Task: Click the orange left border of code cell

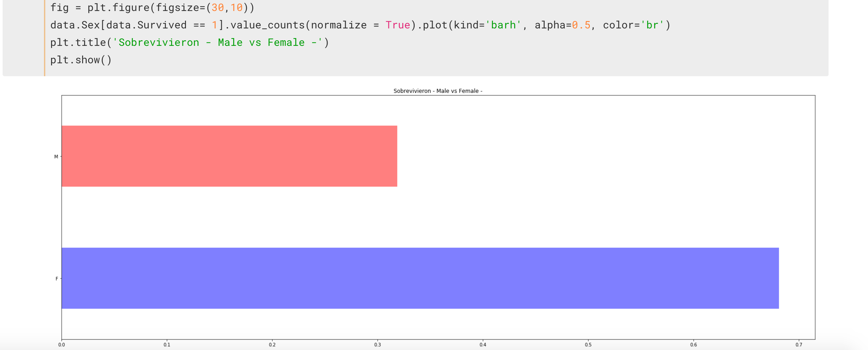Action: tap(44, 37)
